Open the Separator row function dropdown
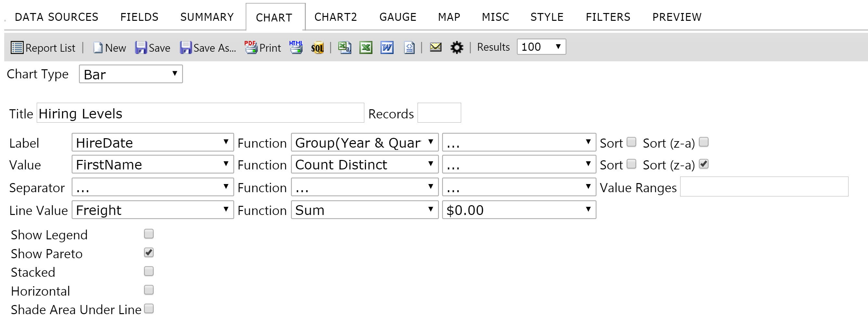 click(x=365, y=187)
